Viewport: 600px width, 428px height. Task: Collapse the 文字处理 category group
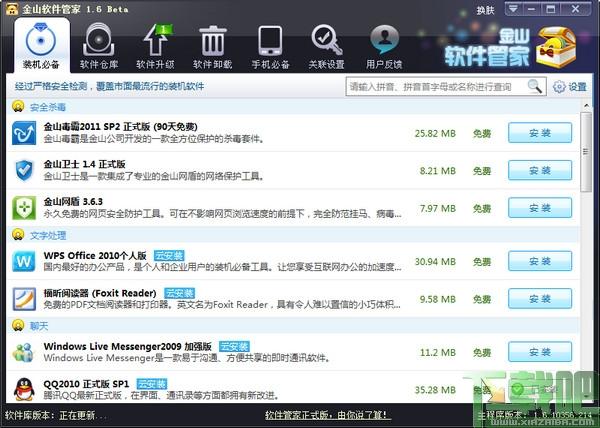coord(18,234)
